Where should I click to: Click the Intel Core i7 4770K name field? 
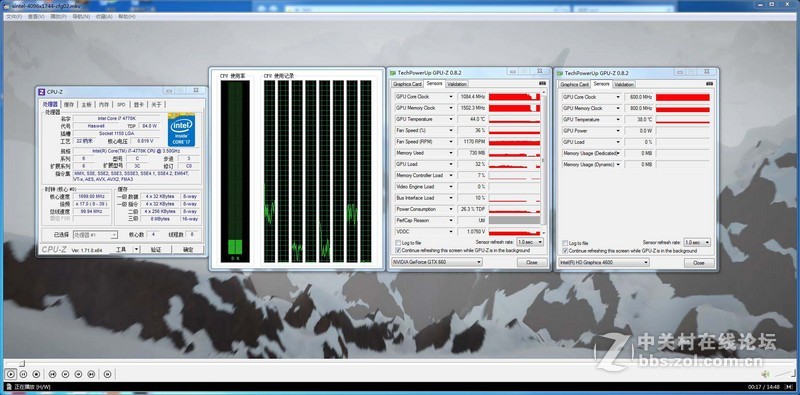(x=117, y=118)
